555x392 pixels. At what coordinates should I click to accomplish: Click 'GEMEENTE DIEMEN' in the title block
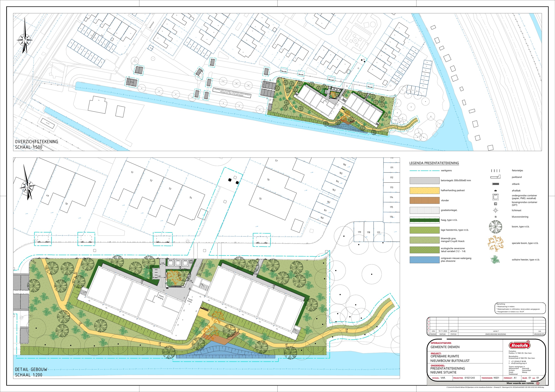click(x=445, y=347)
